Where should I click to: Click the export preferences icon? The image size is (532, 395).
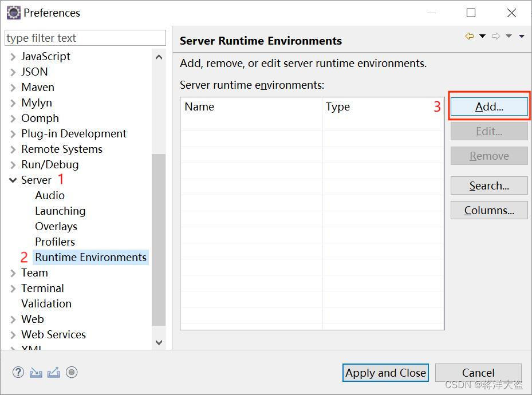pos(54,372)
